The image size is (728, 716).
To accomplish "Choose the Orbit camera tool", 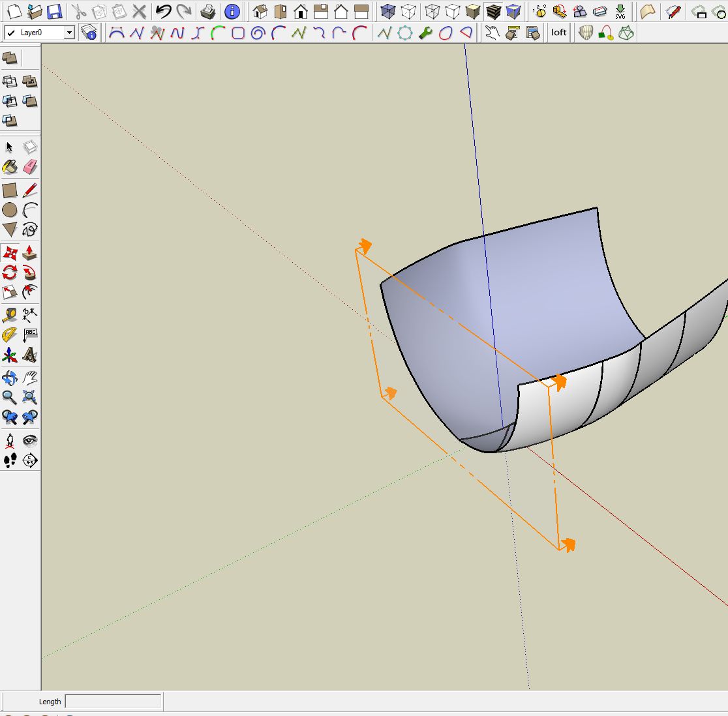I will [10, 378].
